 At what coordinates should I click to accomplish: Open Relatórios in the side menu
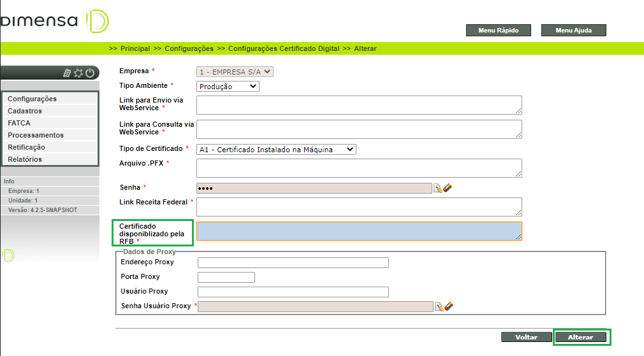pyautogui.click(x=50, y=159)
